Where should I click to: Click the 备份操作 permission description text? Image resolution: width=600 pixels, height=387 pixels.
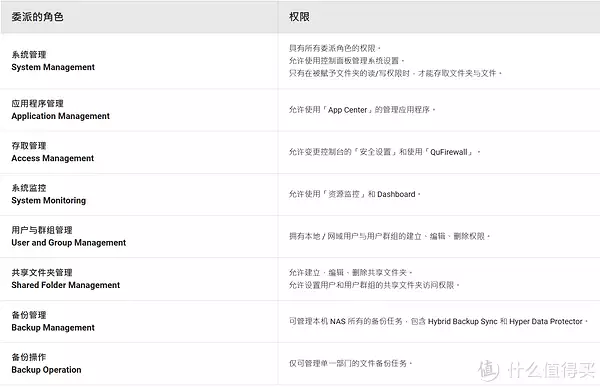point(351,363)
